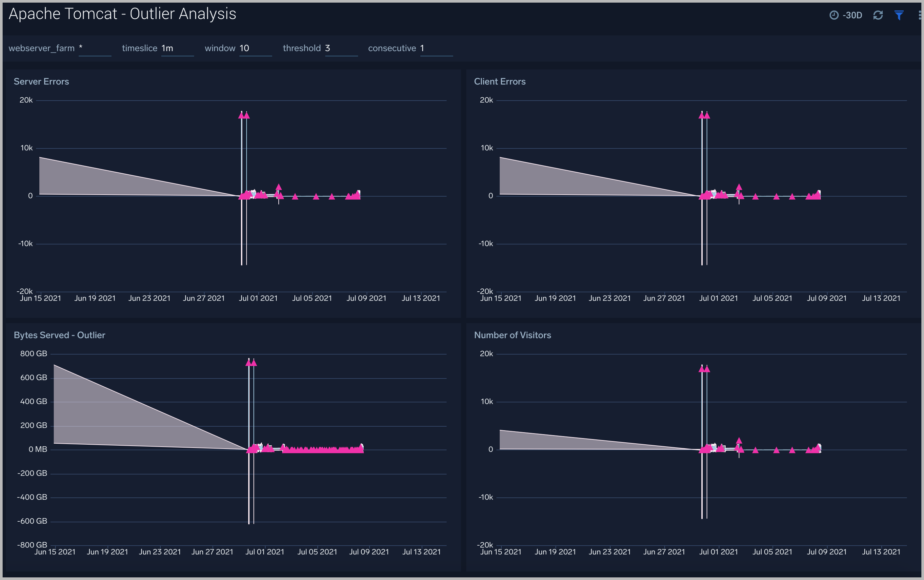Viewport: 924px width, 580px height.
Task: Click the threshold filter field showing 3
Action: point(341,49)
